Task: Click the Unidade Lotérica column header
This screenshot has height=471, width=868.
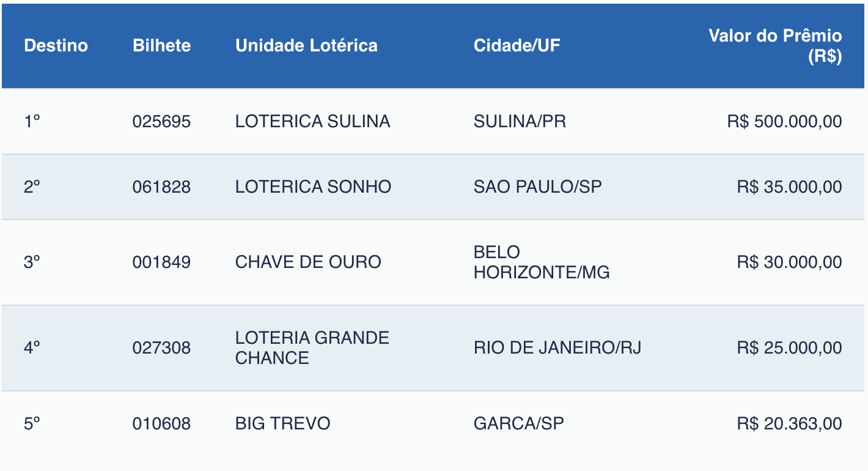Action: [x=306, y=46]
